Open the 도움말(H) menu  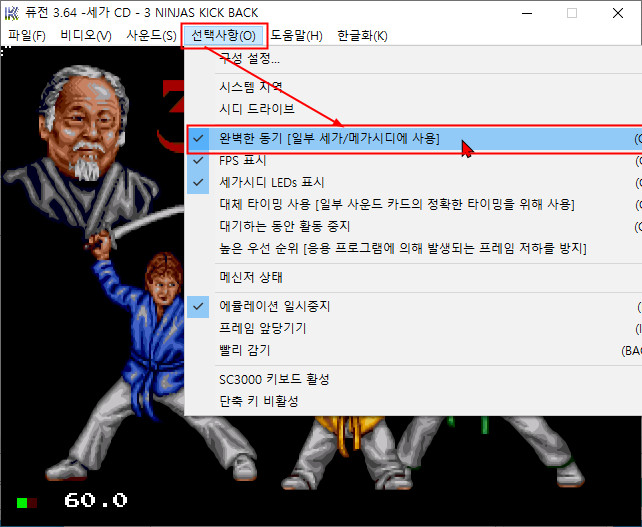pos(296,36)
